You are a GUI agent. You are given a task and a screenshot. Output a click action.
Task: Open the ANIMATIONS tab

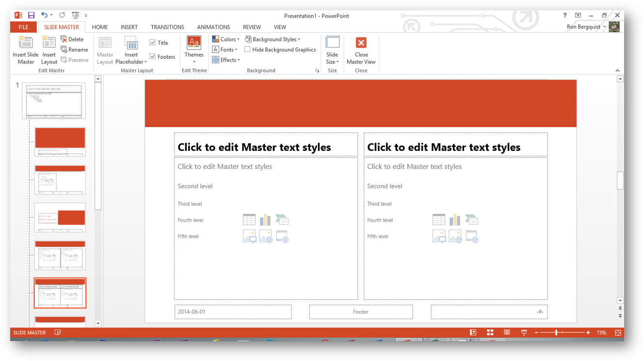click(213, 27)
